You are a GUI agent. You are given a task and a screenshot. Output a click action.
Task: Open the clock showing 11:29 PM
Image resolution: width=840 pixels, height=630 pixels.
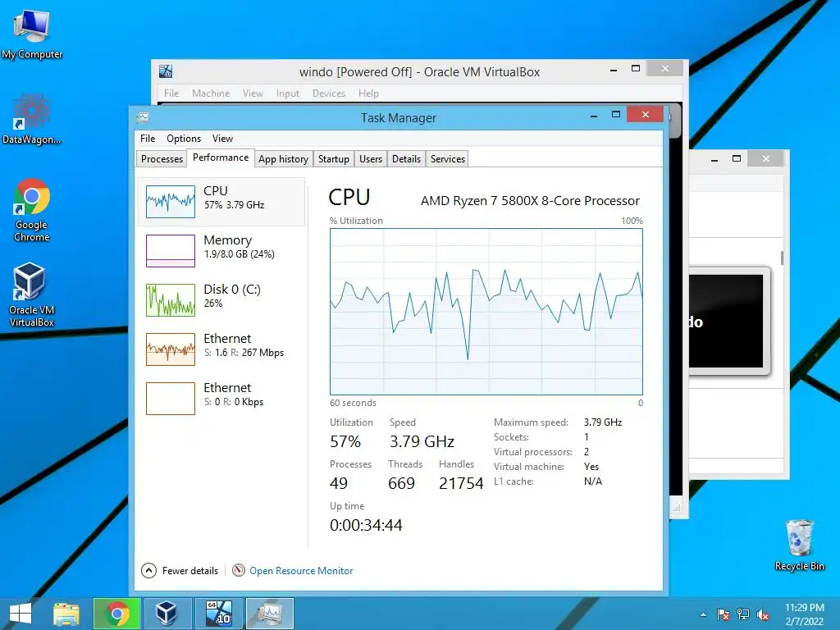coord(804,614)
